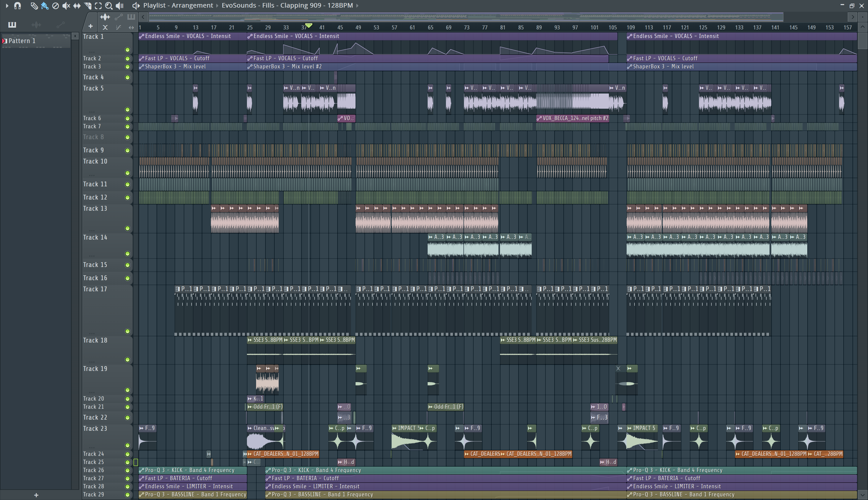Image resolution: width=868 pixels, height=500 pixels.
Task: Mute Track 1 via its green LED
Action: 128,50
